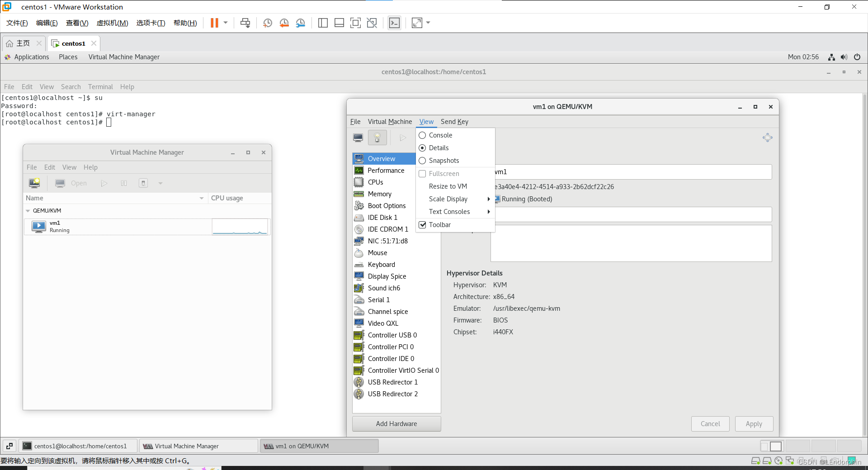Open Virtual Machine menu in vm1 window
This screenshot has width=868, height=470.
click(x=390, y=122)
